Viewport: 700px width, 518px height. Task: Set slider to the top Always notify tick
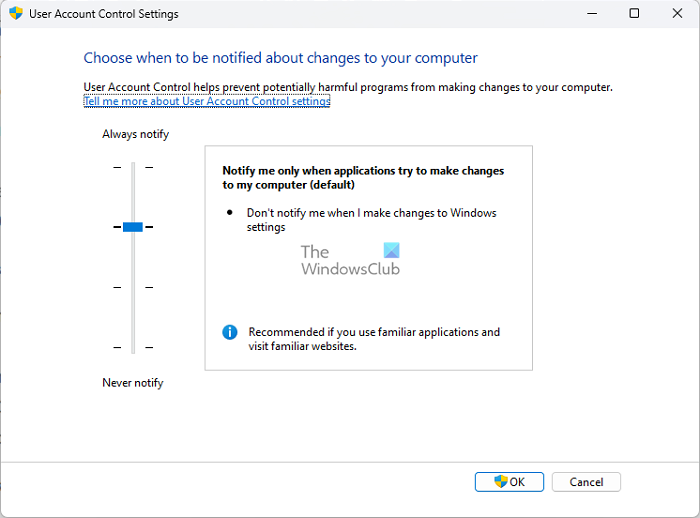[x=133, y=167]
